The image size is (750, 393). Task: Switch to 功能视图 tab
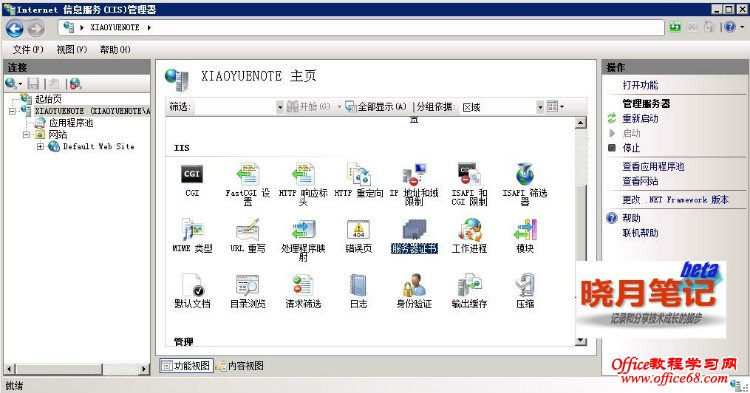[187, 366]
